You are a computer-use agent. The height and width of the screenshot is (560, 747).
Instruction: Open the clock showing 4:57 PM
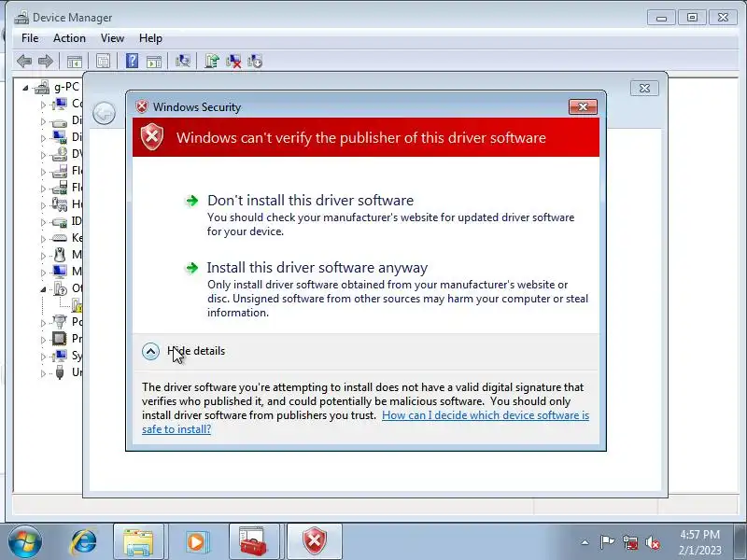pos(699,542)
